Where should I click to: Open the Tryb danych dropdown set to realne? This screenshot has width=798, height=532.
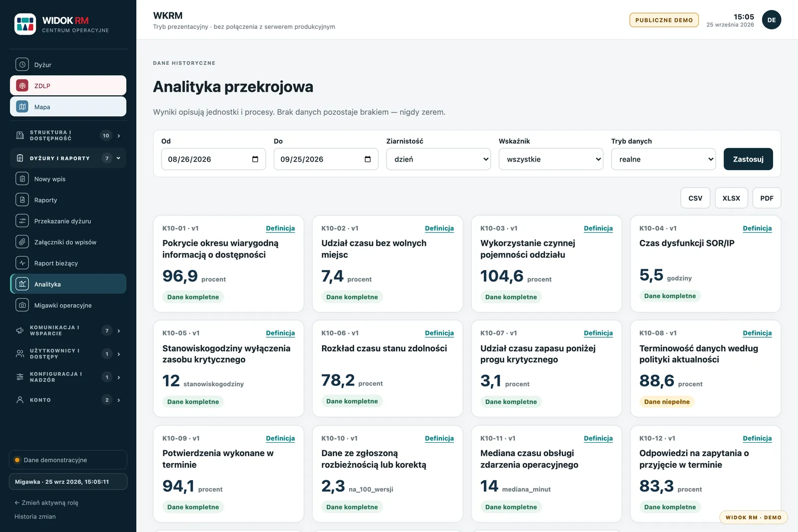click(663, 159)
